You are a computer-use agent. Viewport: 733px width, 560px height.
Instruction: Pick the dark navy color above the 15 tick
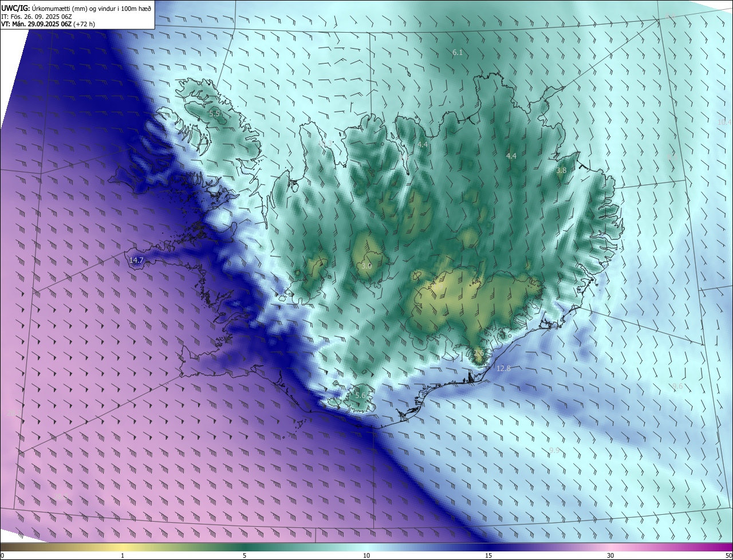click(x=488, y=547)
